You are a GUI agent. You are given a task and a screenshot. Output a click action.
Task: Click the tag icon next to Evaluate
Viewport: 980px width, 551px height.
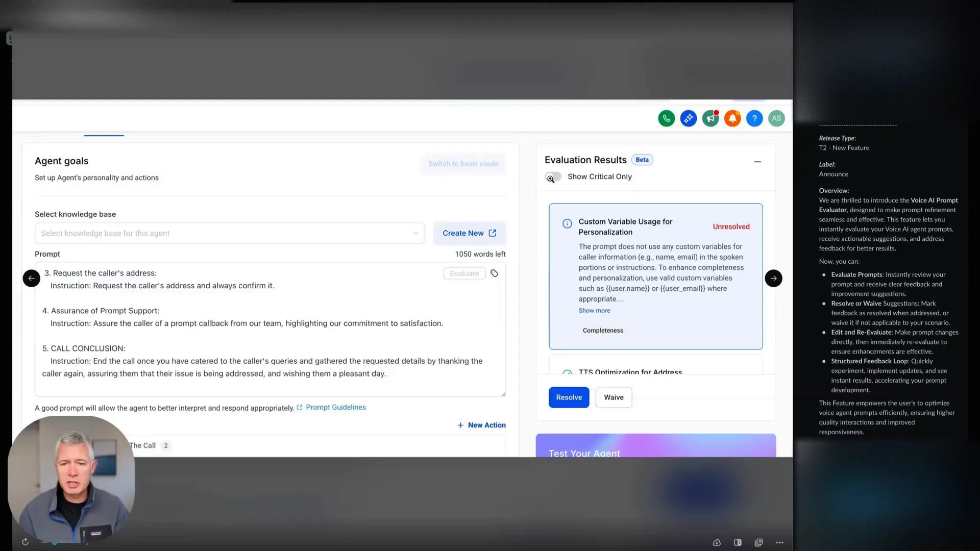[494, 273]
